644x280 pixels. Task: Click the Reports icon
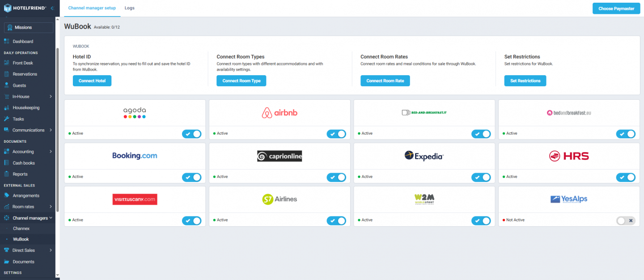pos(7,174)
